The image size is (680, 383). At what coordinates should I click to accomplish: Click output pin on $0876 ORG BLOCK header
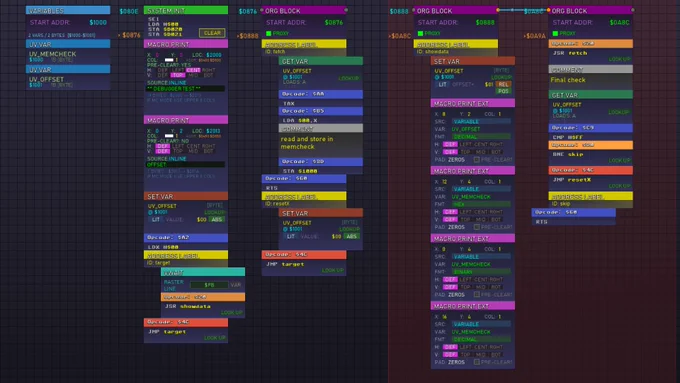(x=346, y=10)
